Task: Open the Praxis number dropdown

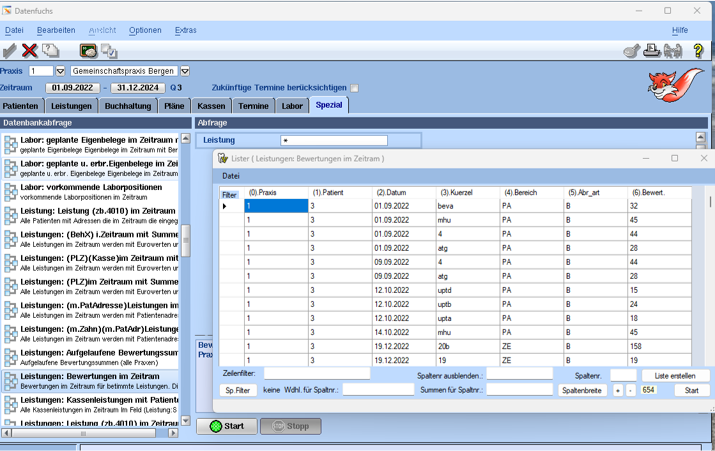Action: coord(60,71)
